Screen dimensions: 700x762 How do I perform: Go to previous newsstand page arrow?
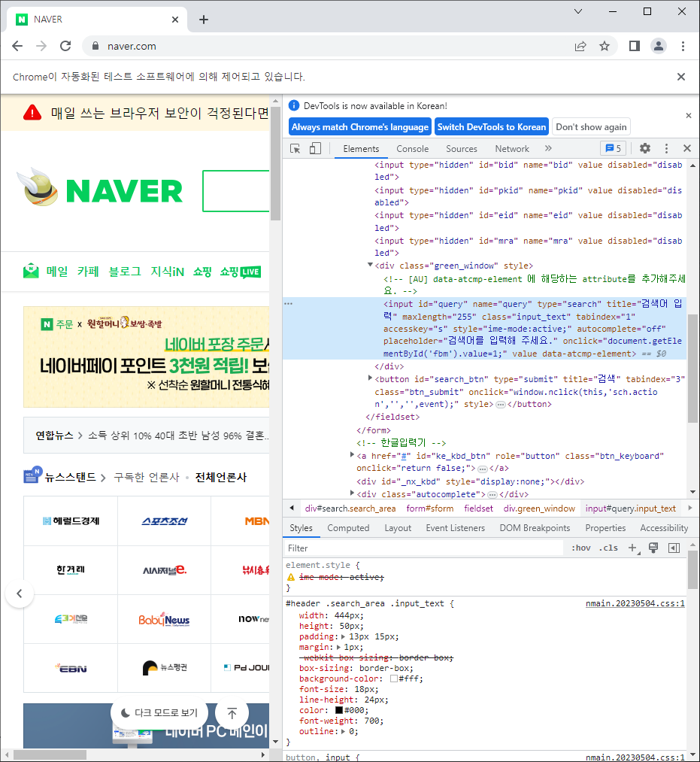pyautogui.click(x=20, y=594)
